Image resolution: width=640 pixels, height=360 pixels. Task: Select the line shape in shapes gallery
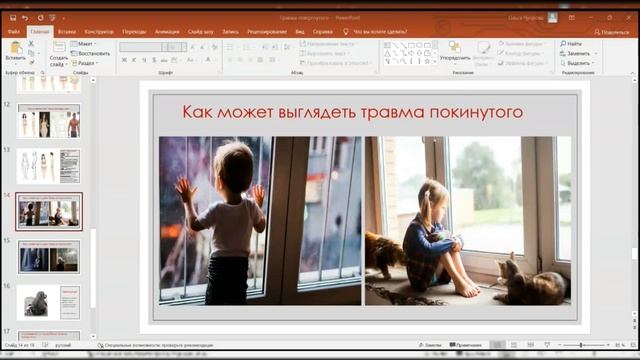pyautogui.click(x=396, y=45)
